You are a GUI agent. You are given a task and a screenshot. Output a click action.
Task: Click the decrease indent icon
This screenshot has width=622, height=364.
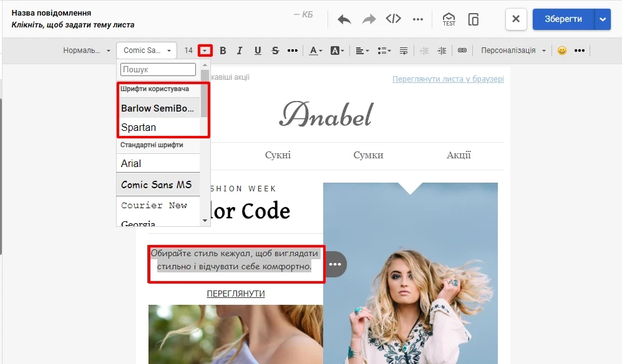(x=424, y=50)
